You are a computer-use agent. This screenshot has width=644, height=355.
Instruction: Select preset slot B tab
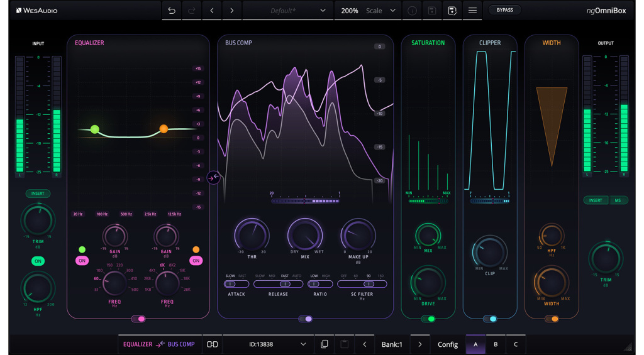(x=496, y=344)
